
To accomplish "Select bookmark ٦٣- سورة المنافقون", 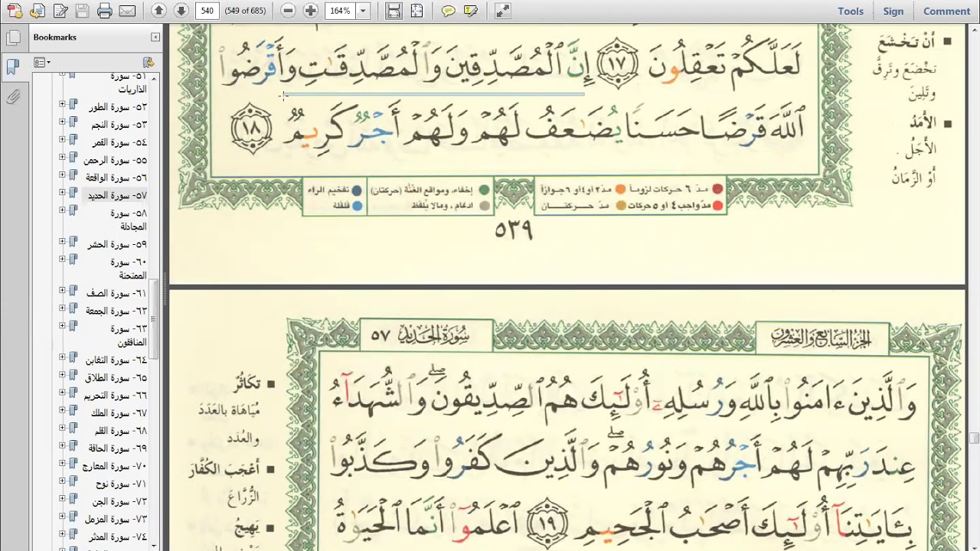I will (x=128, y=335).
